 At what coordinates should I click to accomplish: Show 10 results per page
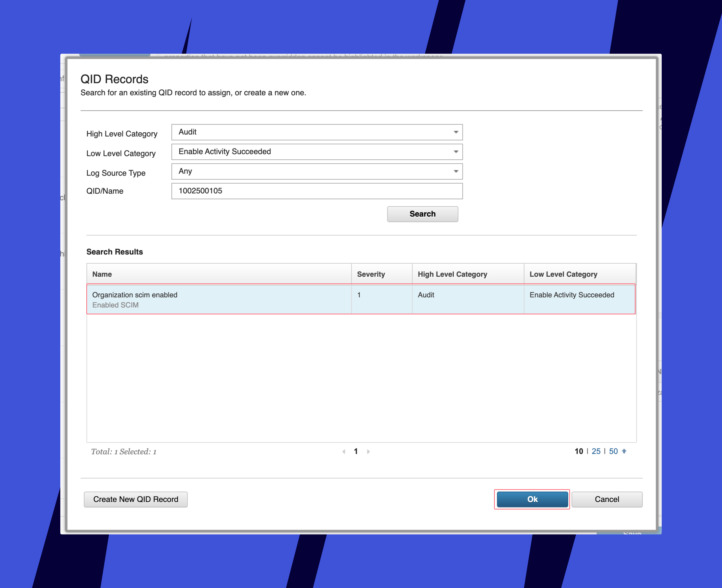click(x=579, y=451)
